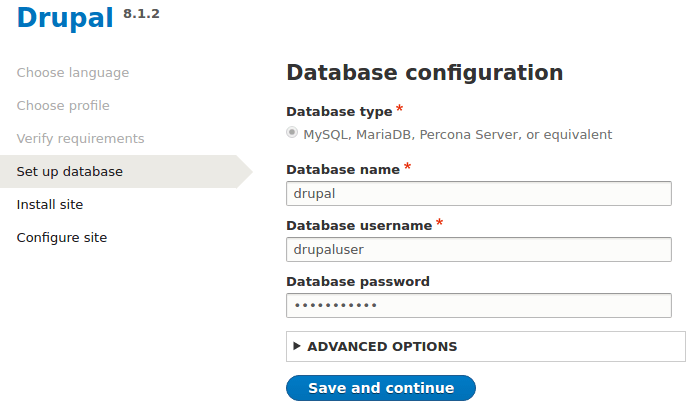Select the MySQL, MariaDB, Percona Server radio button
This screenshot has height=403, width=695.
[x=292, y=132]
